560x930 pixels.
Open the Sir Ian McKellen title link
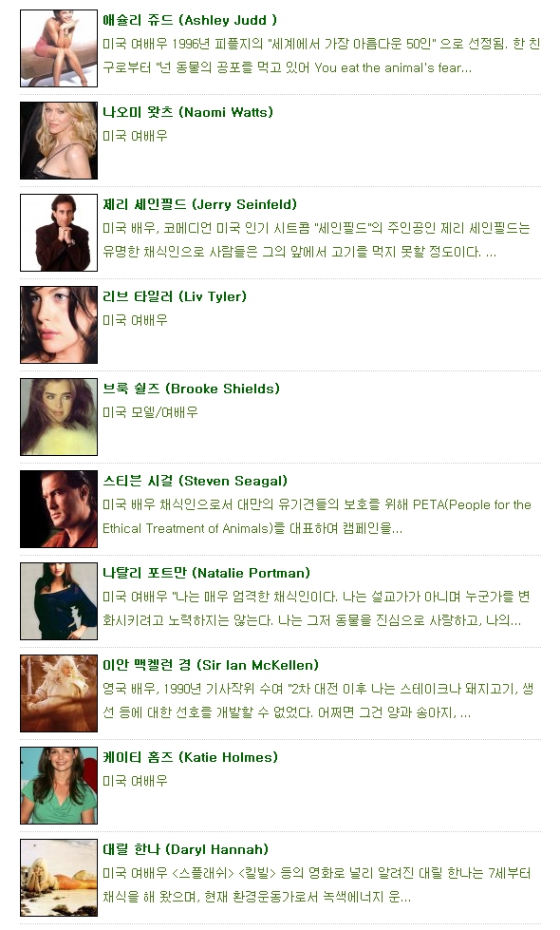click(211, 665)
